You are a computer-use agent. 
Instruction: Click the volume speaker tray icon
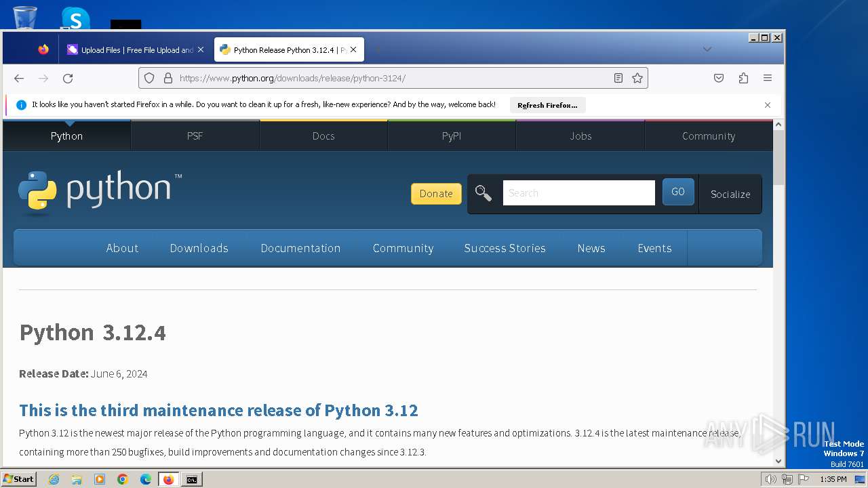(x=771, y=479)
